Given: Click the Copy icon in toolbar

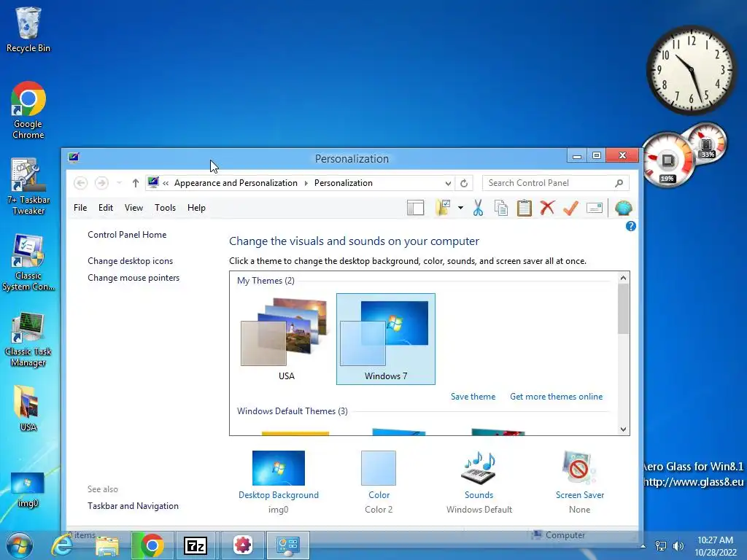Looking at the screenshot, I should click(x=500, y=208).
